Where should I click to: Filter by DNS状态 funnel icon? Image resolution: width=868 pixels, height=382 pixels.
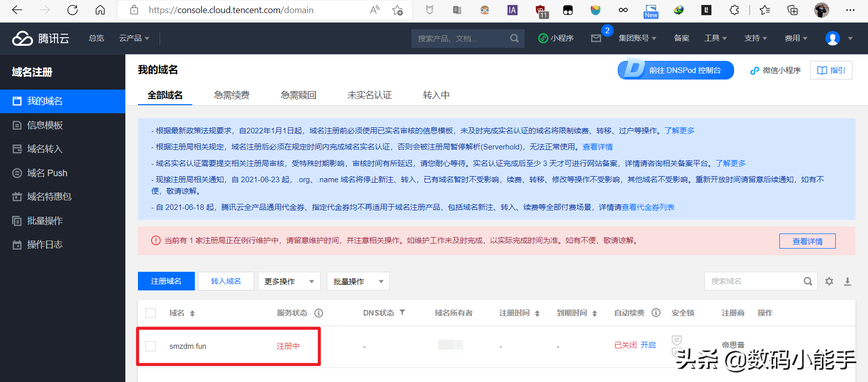(402, 313)
